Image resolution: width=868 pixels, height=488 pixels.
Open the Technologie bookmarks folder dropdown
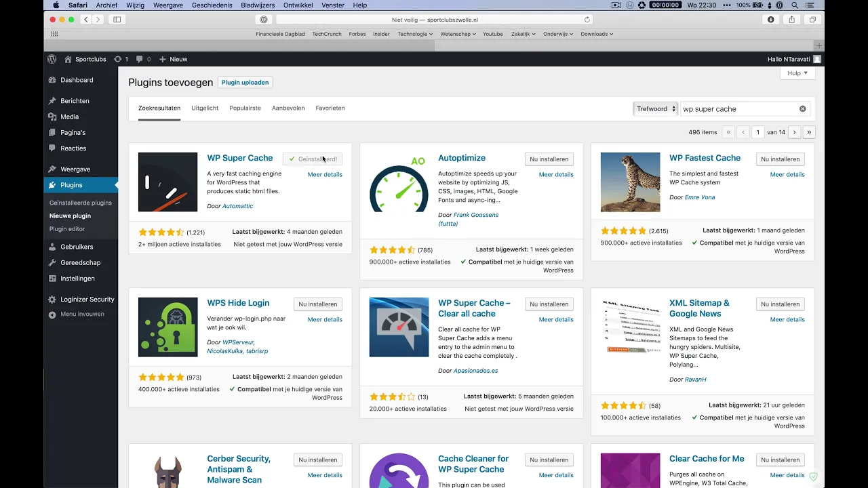point(415,34)
